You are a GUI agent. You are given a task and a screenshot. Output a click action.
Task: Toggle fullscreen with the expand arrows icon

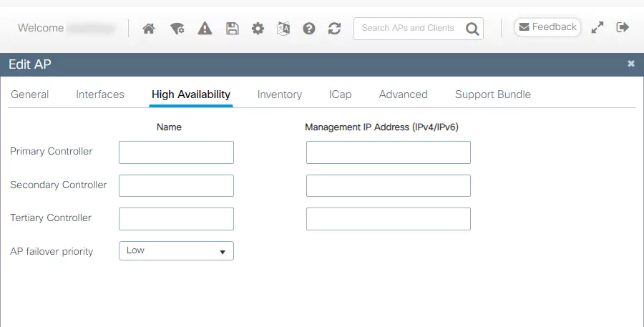(597, 27)
